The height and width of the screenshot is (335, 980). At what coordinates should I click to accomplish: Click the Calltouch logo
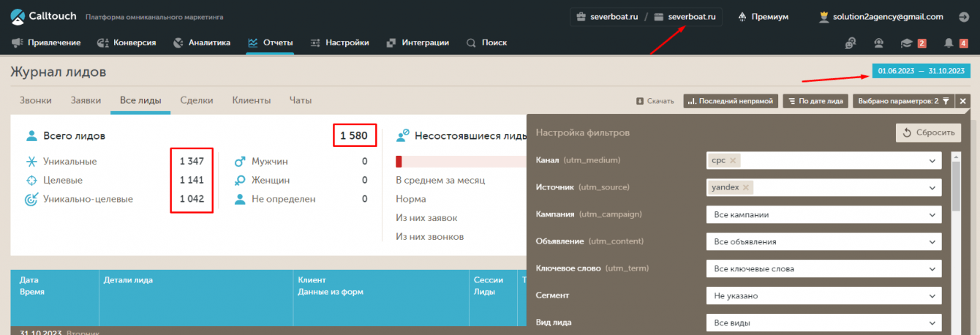click(x=42, y=15)
